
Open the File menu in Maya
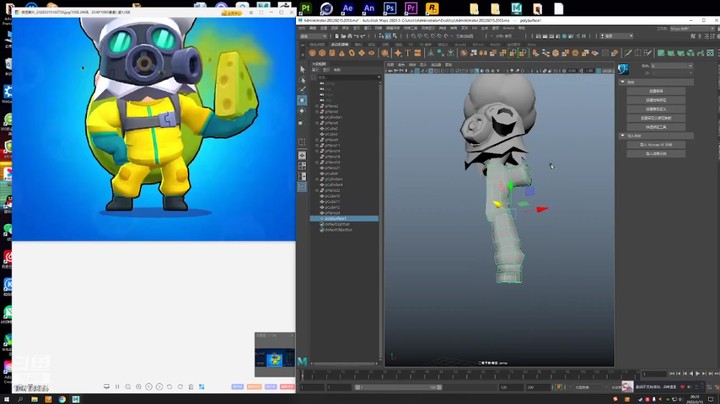point(302,28)
